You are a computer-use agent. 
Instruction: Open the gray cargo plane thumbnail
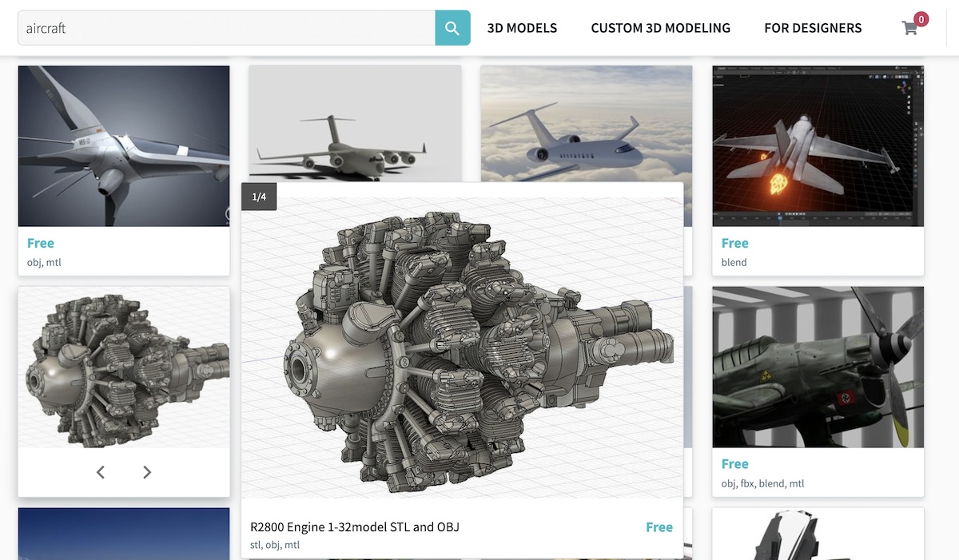coord(355,124)
